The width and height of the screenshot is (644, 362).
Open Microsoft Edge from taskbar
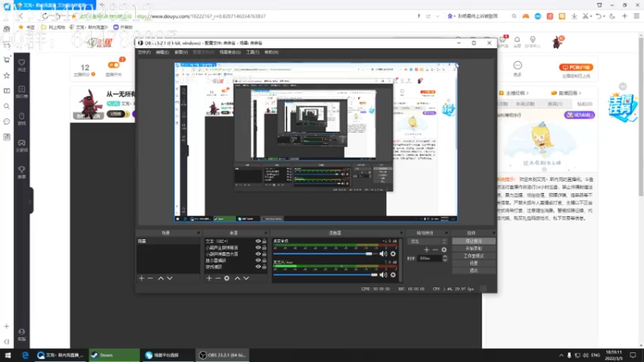[x=25, y=355]
